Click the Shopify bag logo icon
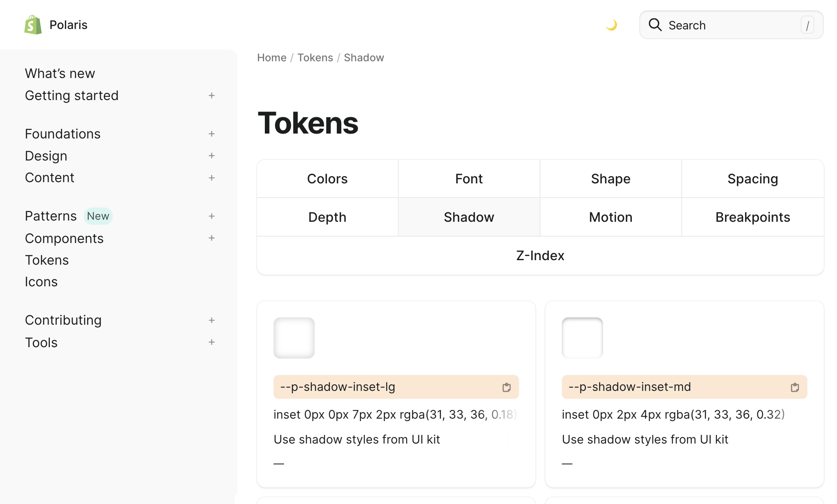837x504 pixels. point(33,25)
